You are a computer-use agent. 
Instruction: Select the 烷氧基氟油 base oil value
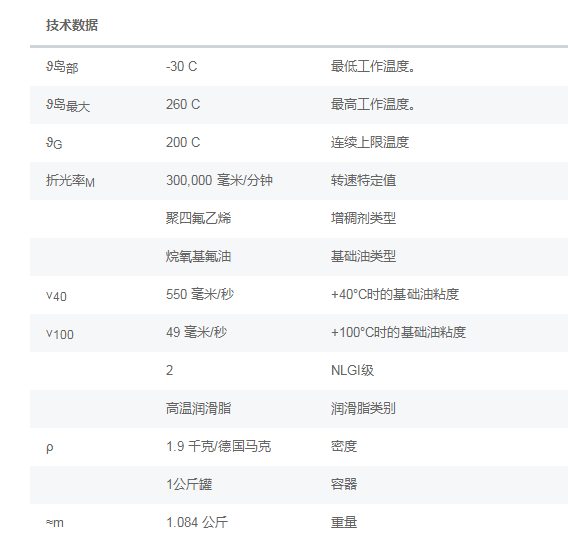pos(199,257)
